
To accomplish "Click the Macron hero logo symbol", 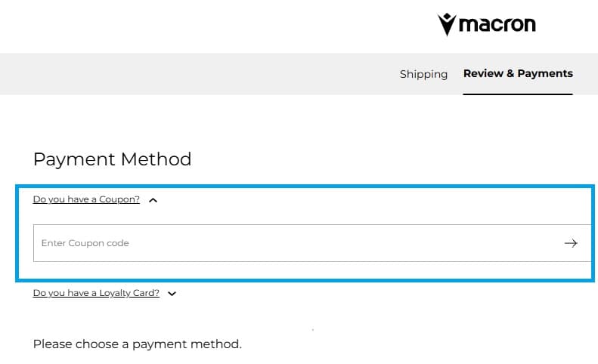I will [447, 24].
